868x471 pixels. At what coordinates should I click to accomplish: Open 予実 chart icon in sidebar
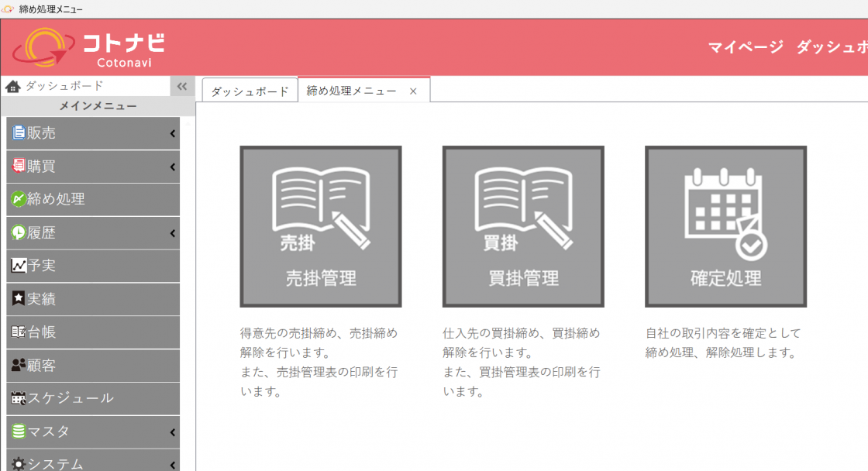coord(19,266)
